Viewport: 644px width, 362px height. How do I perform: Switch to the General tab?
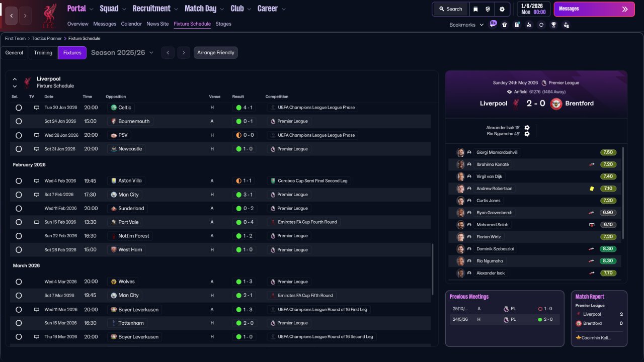tap(14, 53)
